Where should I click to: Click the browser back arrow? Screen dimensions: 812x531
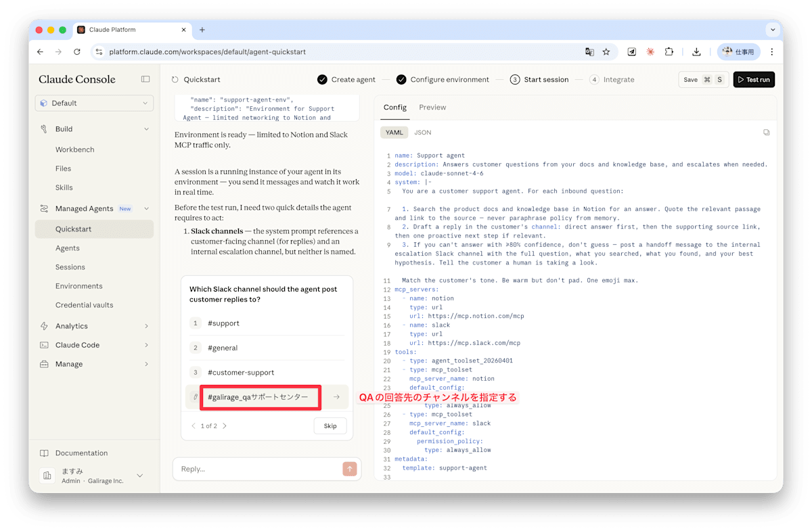[41, 51]
